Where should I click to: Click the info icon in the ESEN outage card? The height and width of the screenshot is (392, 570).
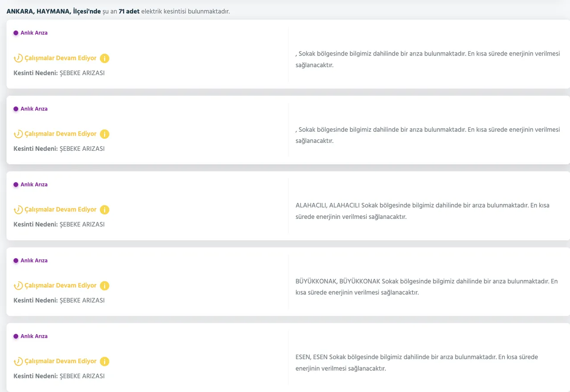point(105,361)
